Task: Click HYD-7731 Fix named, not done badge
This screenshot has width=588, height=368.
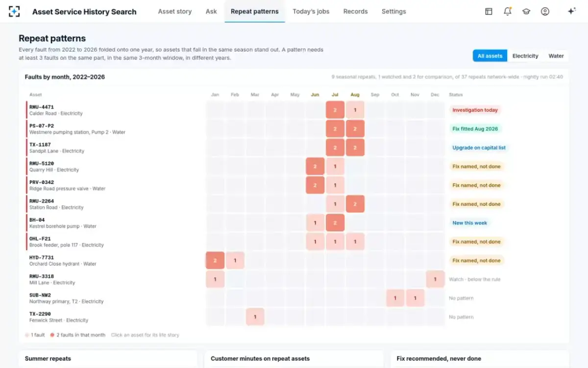Action: click(x=476, y=261)
